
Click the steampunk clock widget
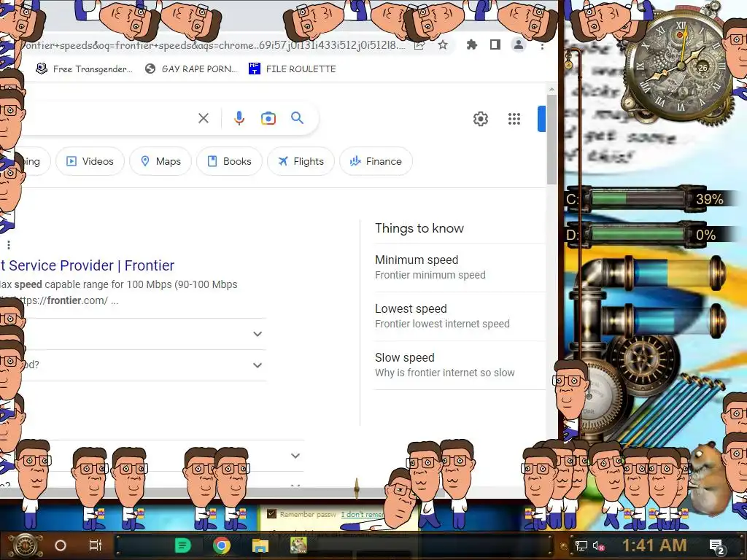(x=681, y=66)
